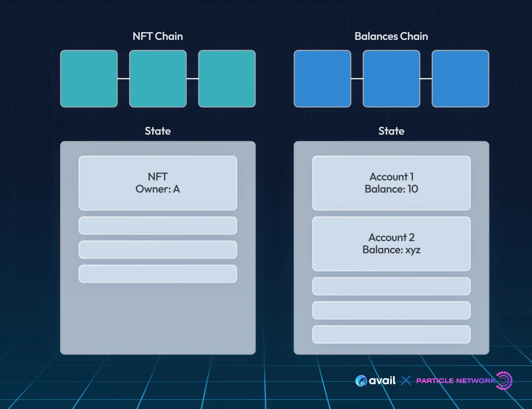The image size is (532, 409).
Task: Click the bottom empty row in Balances state
Action: coord(391,334)
